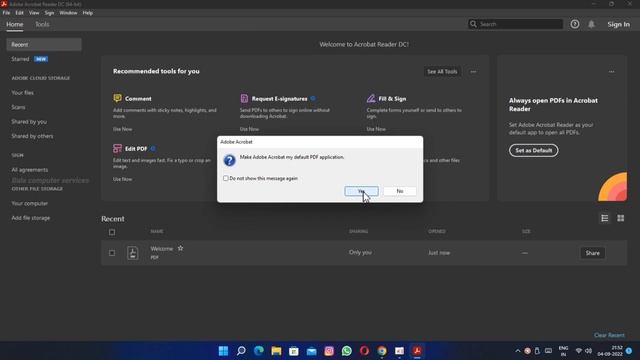Click the Edit PDF icon
Image resolution: width=640 pixels, height=360 pixels.
tap(117, 149)
